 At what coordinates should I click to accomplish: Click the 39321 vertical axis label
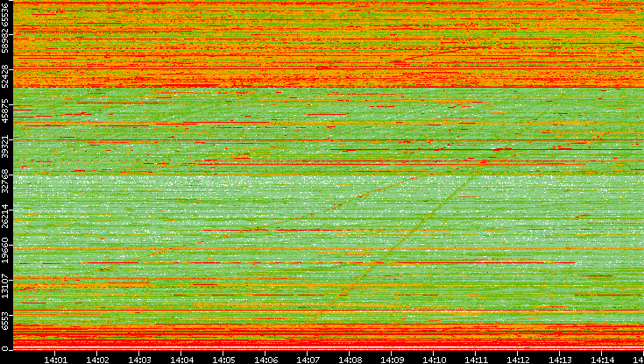[x=4, y=148]
